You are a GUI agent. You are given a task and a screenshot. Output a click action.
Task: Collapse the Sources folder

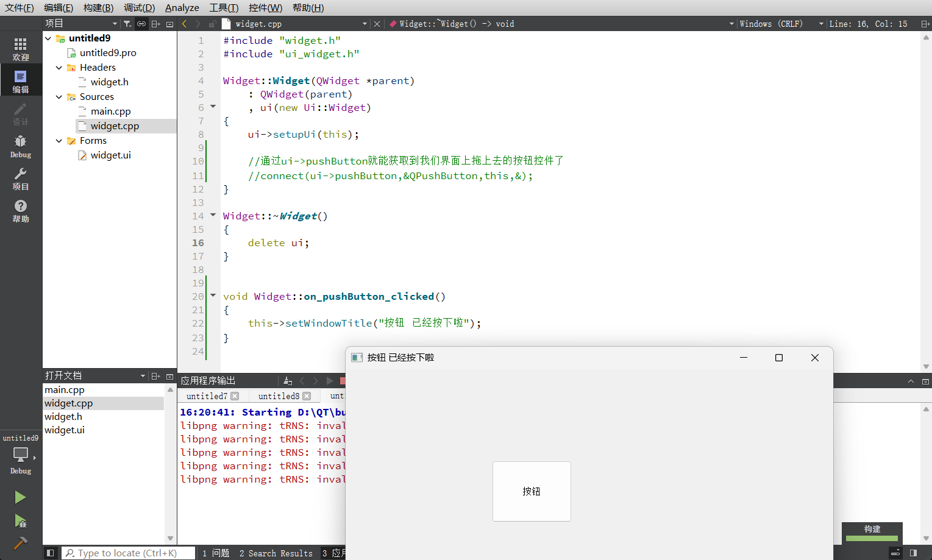point(59,96)
